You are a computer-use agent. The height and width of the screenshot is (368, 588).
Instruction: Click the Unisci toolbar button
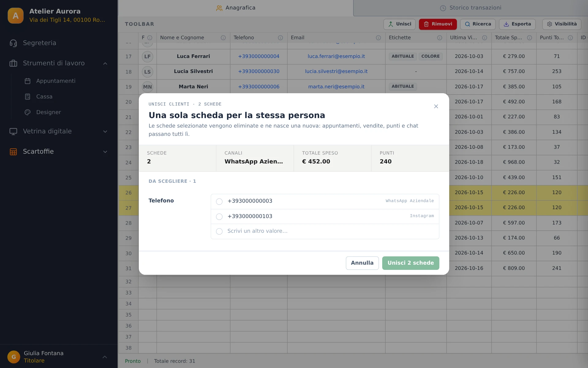[400, 24]
